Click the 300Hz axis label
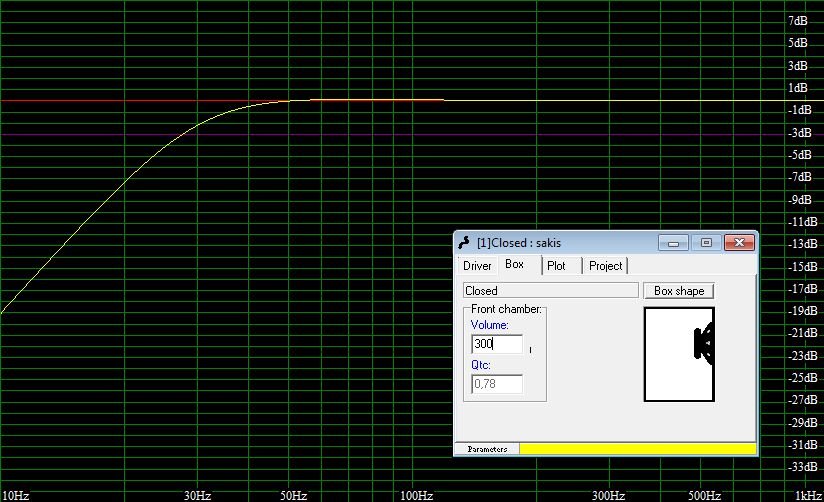Image resolution: width=824 pixels, height=502 pixels. click(x=609, y=496)
